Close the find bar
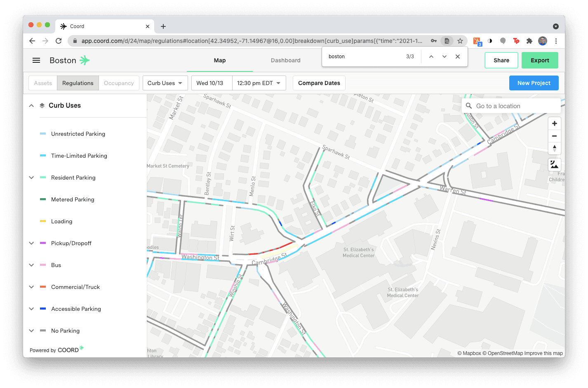 pos(458,57)
